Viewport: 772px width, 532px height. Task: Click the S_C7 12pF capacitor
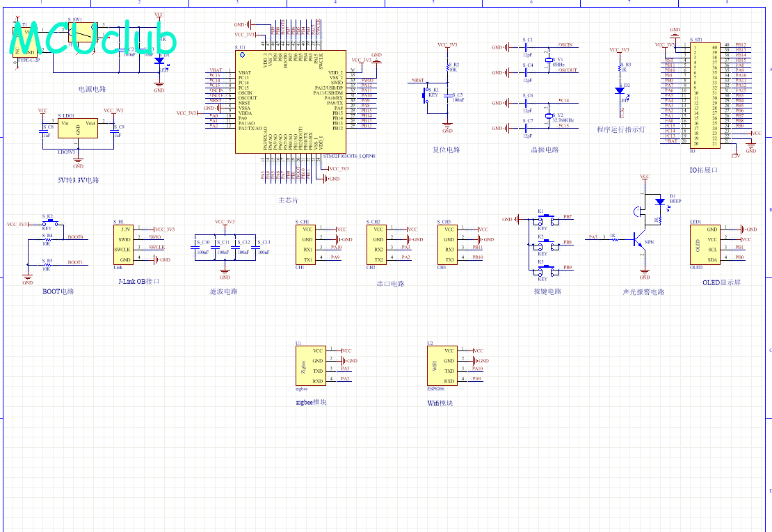(526, 129)
